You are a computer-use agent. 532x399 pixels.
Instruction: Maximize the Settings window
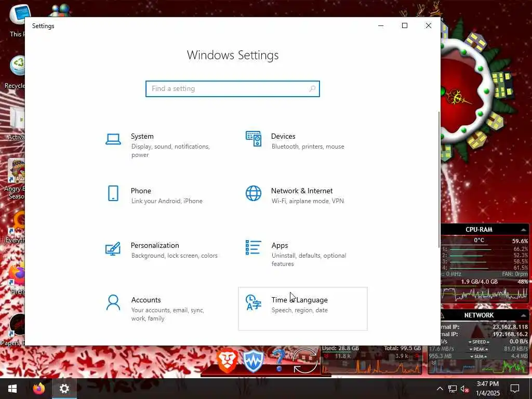404,25
